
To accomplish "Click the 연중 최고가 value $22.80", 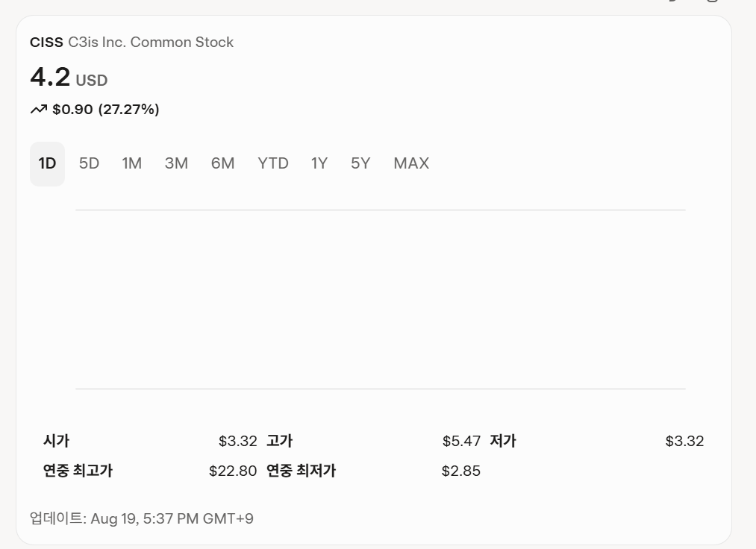I will coord(233,471).
